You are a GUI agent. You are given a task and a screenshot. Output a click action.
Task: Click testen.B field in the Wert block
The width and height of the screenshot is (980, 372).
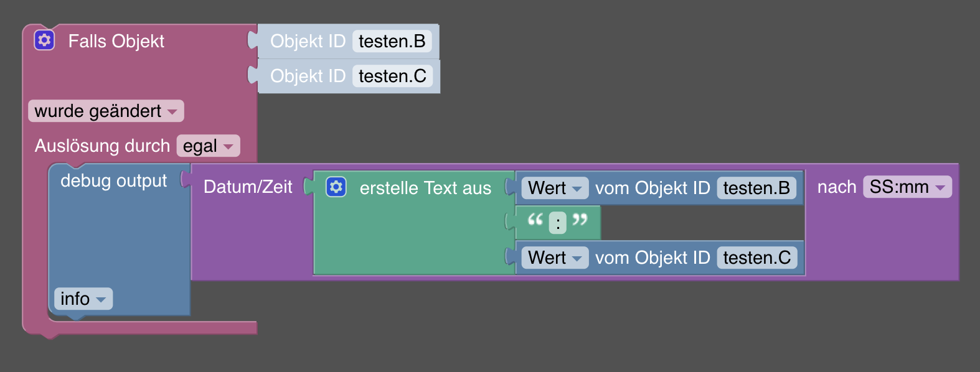click(x=756, y=188)
